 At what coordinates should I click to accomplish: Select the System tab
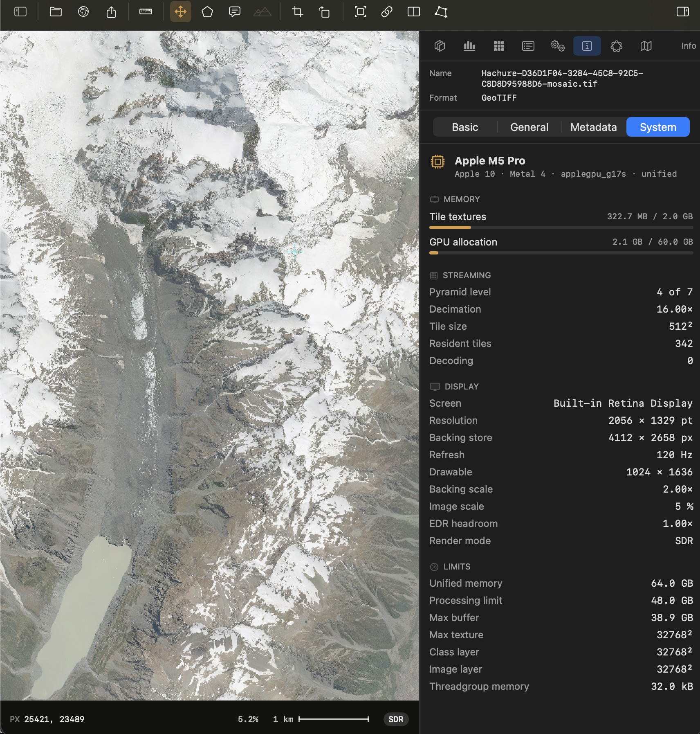click(658, 127)
